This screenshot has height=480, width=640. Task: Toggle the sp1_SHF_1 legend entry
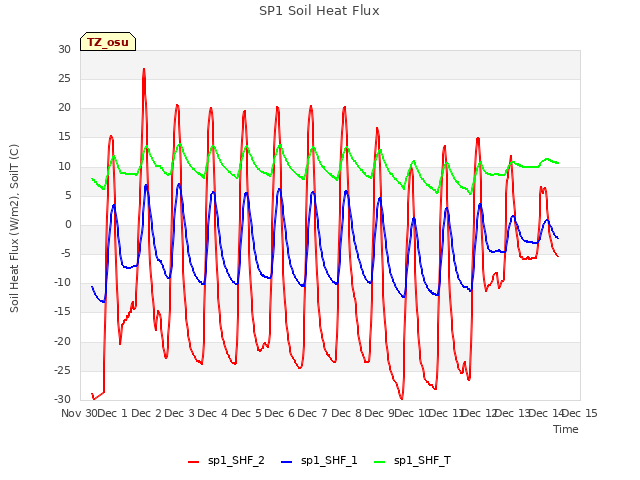coord(319,461)
